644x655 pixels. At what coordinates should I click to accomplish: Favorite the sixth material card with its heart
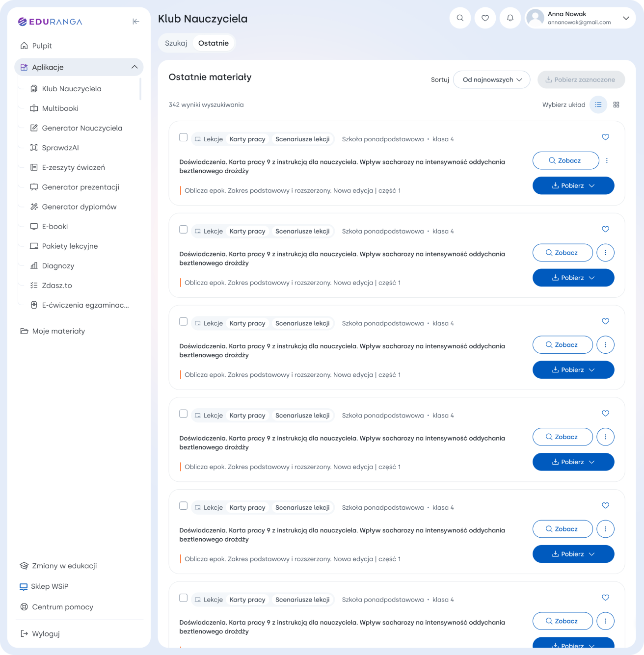pyautogui.click(x=605, y=598)
